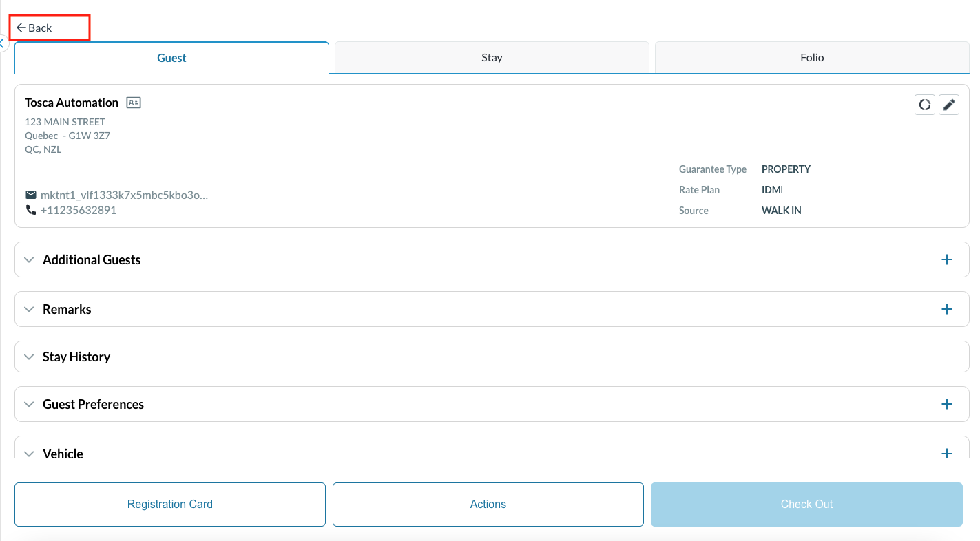The width and height of the screenshot is (980, 541).
Task: Open the Vehicle section chevron
Action: [x=29, y=454]
